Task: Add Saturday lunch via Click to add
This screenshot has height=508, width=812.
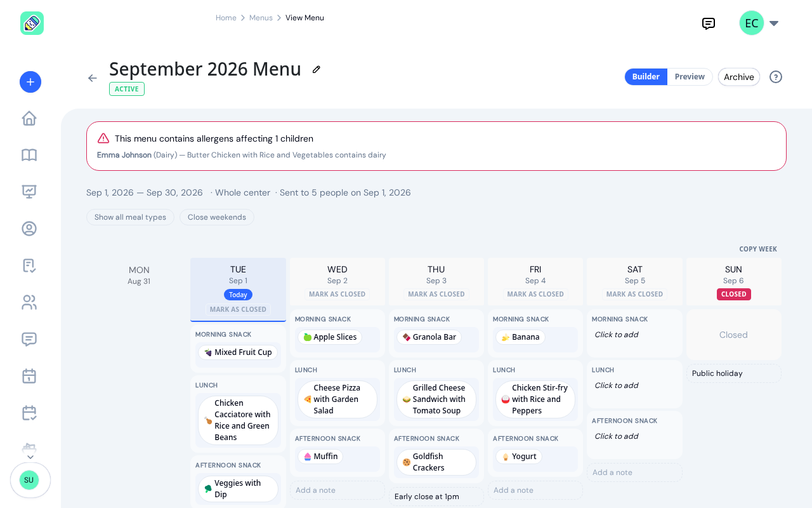Action: point(617,385)
